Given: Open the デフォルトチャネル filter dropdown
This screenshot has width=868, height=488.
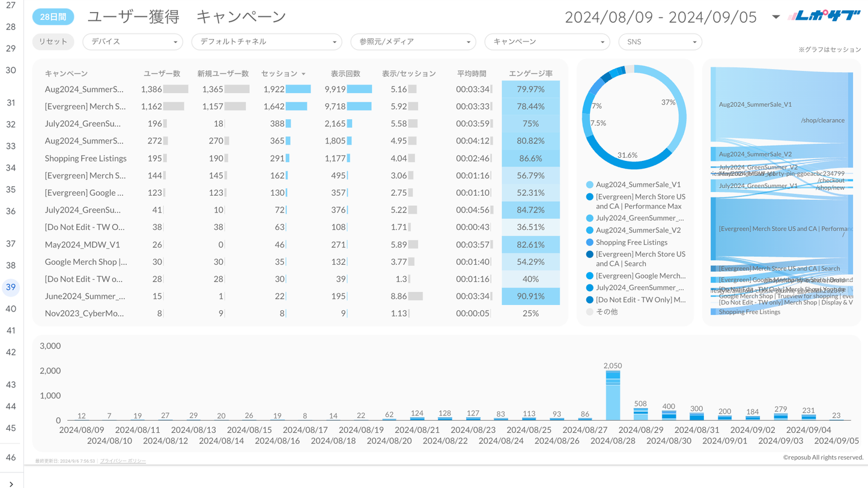Looking at the screenshot, I should 266,42.
